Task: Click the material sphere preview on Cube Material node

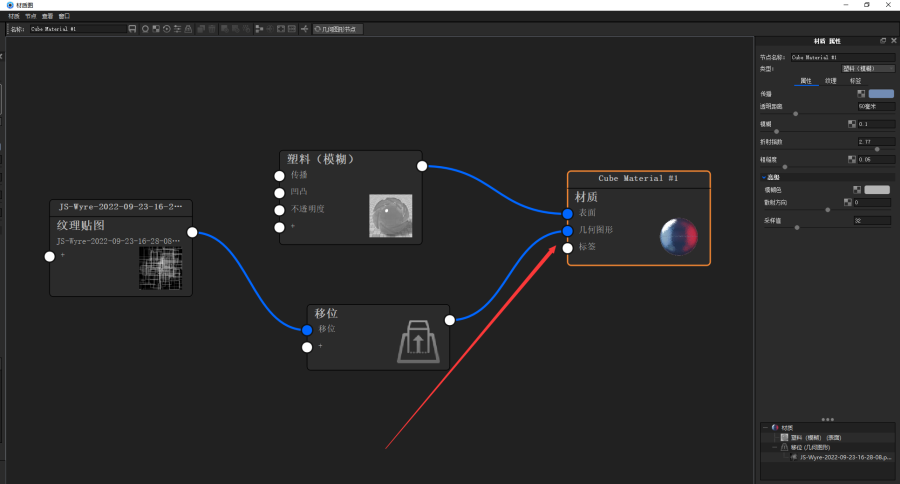Action: [680, 237]
